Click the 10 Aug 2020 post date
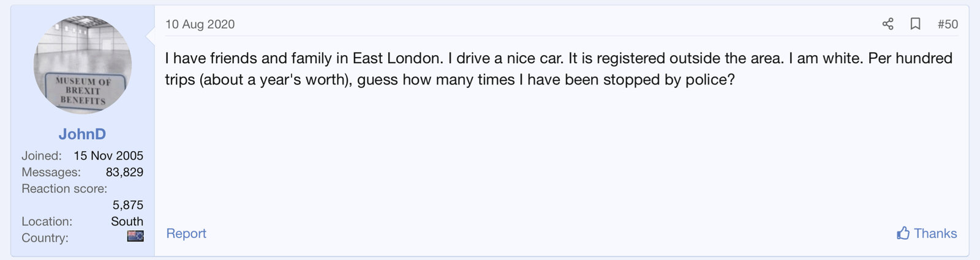Image resolution: width=980 pixels, height=260 pixels. click(x=200, y=24)
